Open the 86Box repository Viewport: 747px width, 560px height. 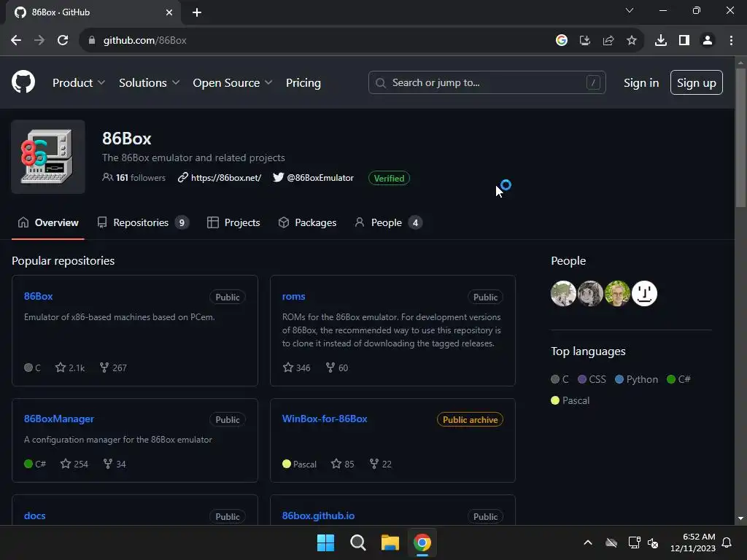click(x=38, y=296)
